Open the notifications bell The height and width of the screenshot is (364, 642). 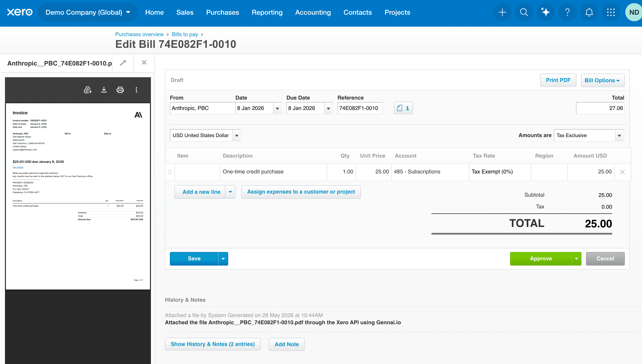click(589, 12)
